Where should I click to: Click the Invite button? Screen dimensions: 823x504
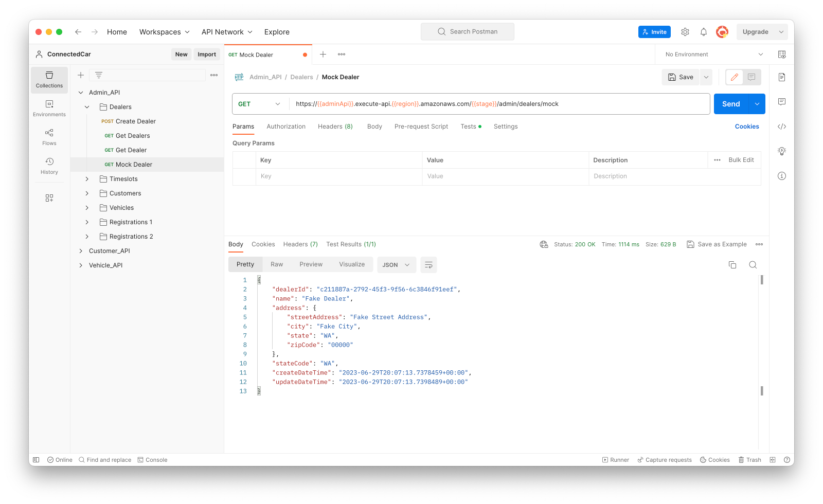[x=654, y=32]
